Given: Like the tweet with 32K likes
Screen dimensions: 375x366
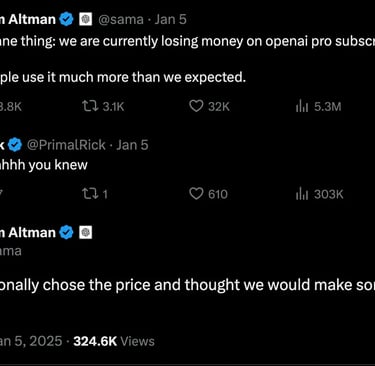Looking at the screenshot, I should point(196,106).
